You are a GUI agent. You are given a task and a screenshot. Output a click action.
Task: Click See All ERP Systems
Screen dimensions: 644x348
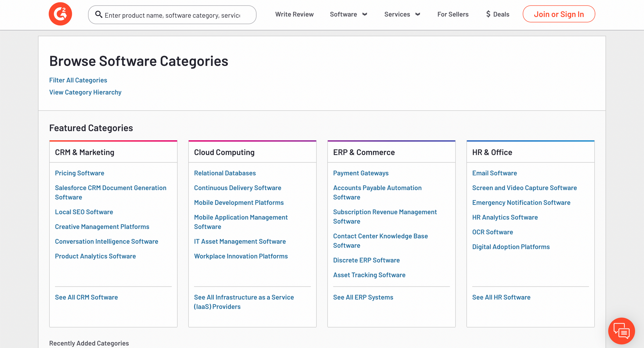(x=363, y=297)
